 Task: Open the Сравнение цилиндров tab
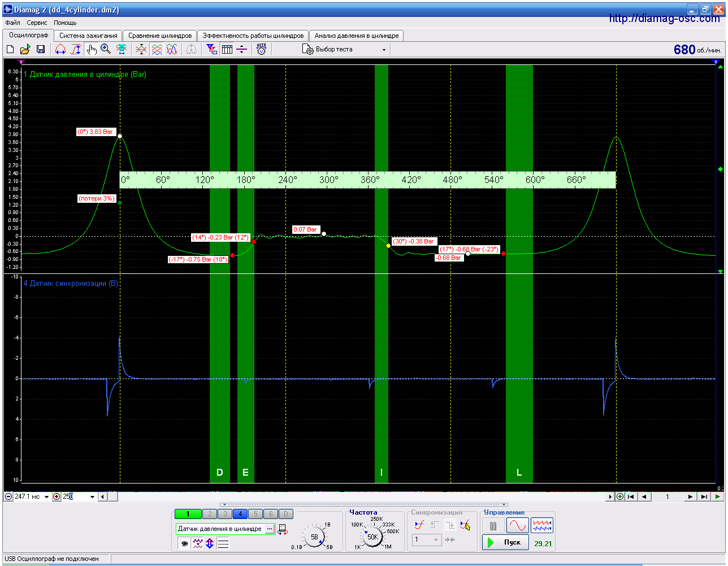(x=160, y=36)
